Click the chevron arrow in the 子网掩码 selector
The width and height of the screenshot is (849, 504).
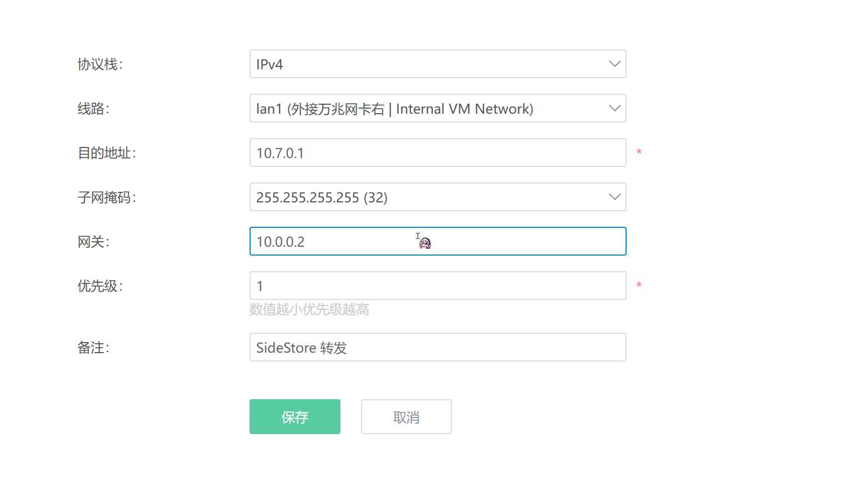point(614,197)
